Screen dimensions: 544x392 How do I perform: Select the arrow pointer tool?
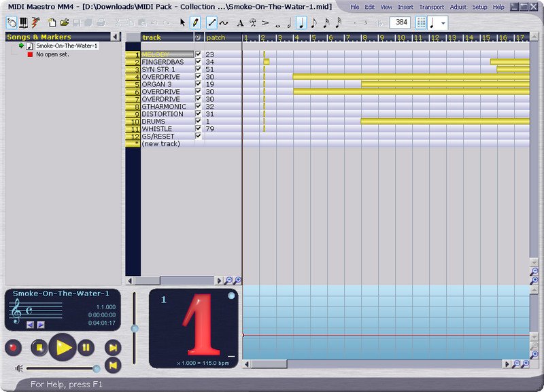coord(182,22)
